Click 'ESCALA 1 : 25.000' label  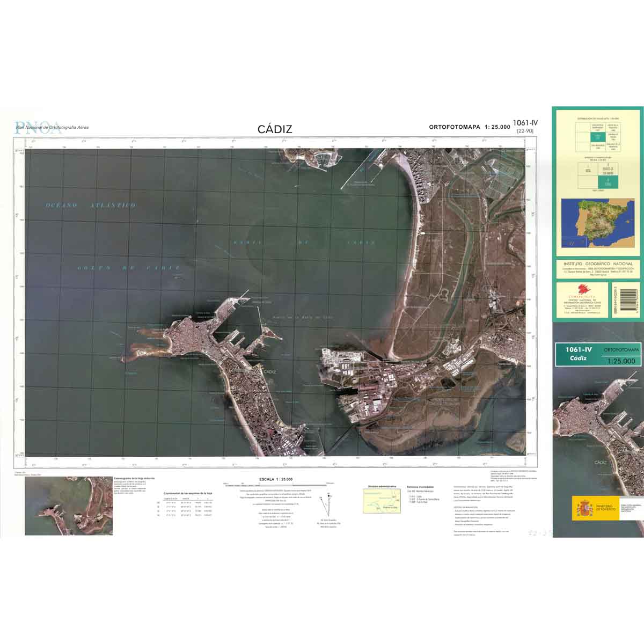tap(276, 479)
